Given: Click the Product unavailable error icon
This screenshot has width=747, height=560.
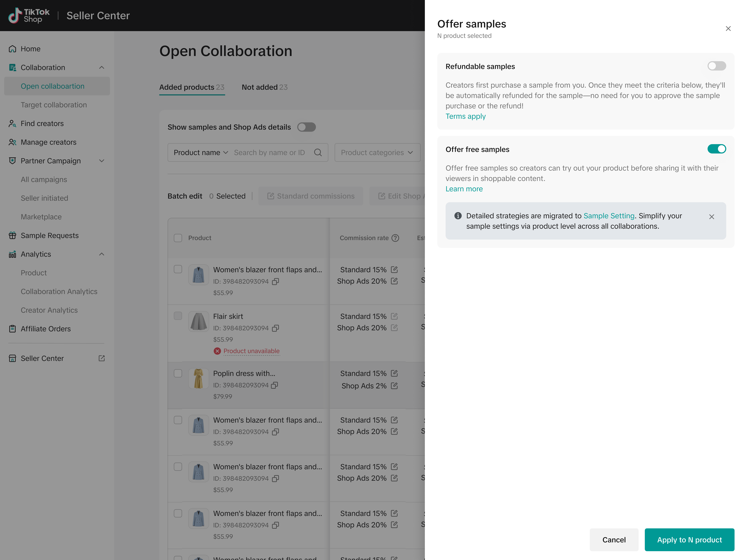Looking at the screenshot, I should coord(217,351).
